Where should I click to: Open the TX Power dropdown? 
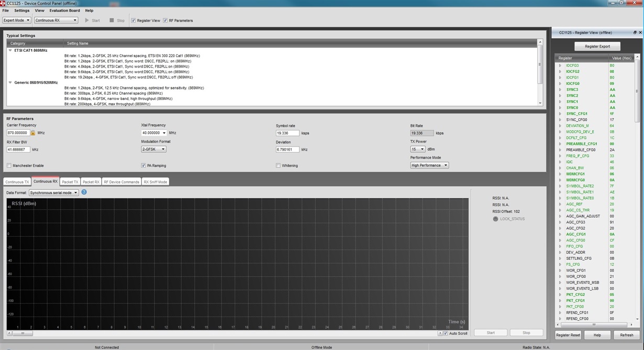pyautogui.click(x=418, y=149)
